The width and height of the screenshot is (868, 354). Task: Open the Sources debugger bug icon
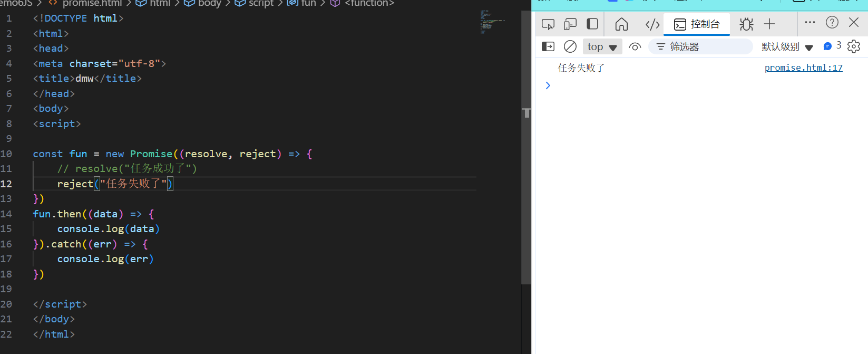click(746, 24)
